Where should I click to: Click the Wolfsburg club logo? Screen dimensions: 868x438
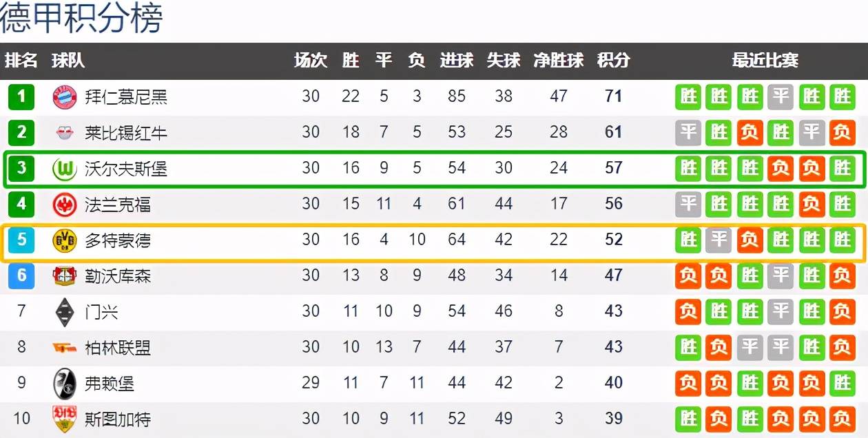pos(65,168)
